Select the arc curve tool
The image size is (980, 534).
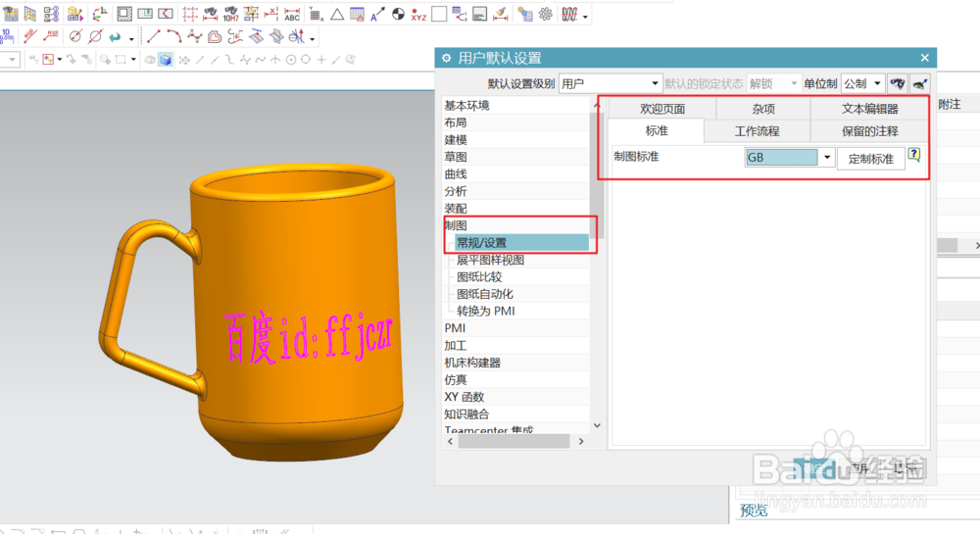pos(173,37)
